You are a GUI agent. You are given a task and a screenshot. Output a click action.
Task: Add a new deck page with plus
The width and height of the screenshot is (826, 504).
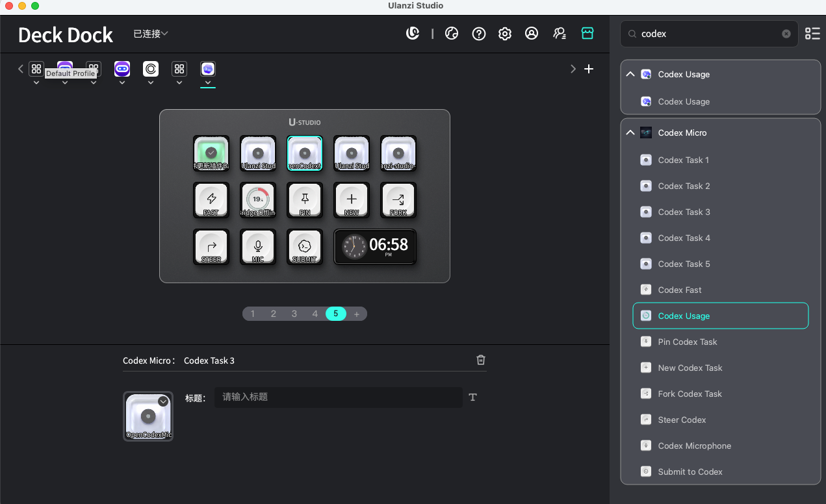(357, 314)
